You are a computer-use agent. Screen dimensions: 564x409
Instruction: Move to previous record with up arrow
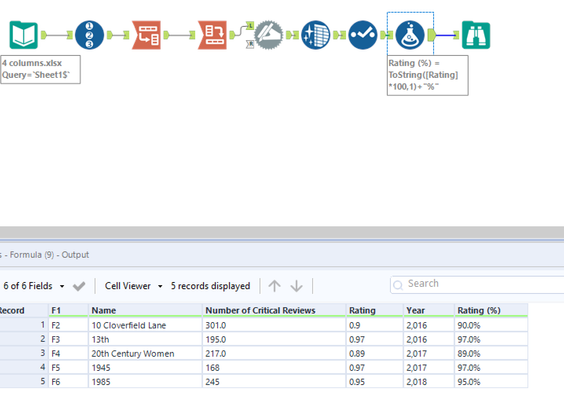click(x=274, y=286)
